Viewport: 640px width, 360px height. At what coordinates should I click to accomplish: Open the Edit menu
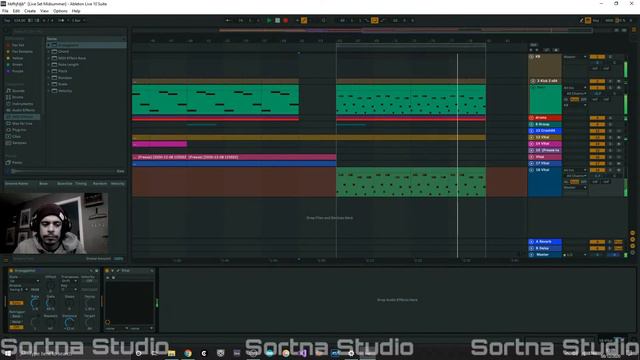click(x=16, y=11)
